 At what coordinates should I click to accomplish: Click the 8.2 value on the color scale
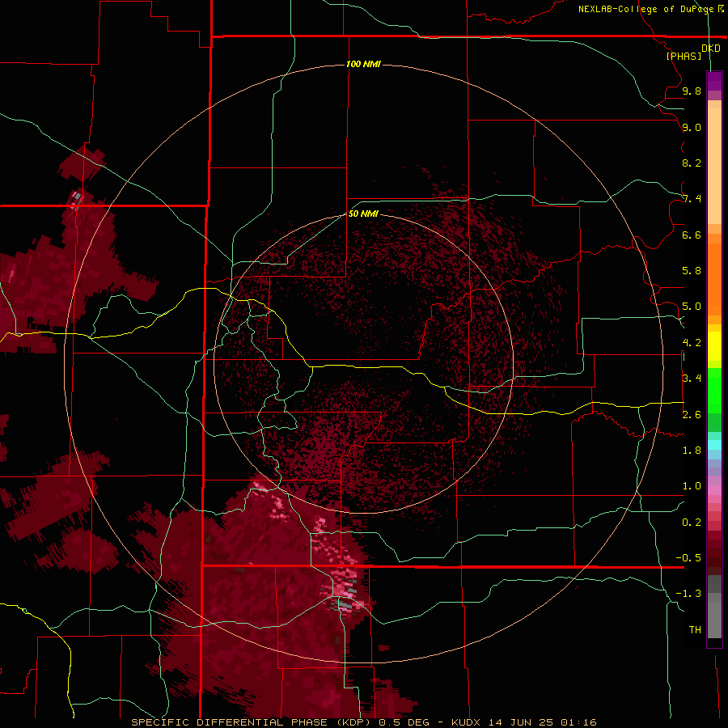(692, 163)
